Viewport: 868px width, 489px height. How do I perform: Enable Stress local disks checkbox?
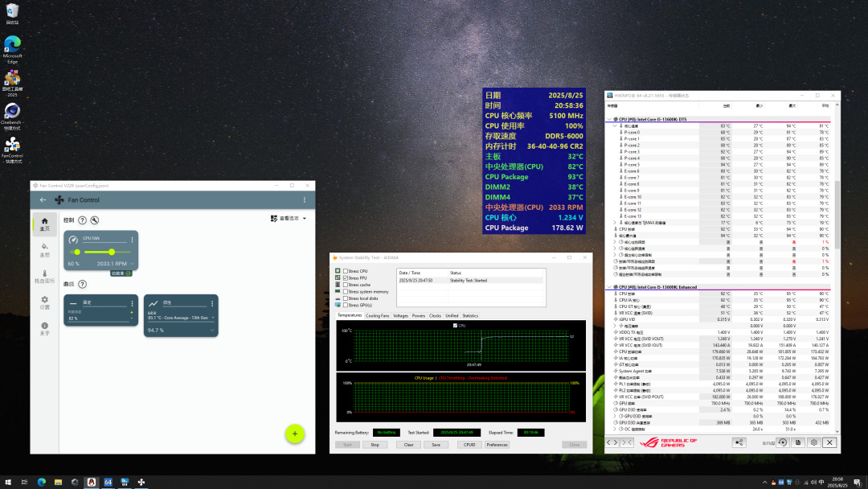346,298
